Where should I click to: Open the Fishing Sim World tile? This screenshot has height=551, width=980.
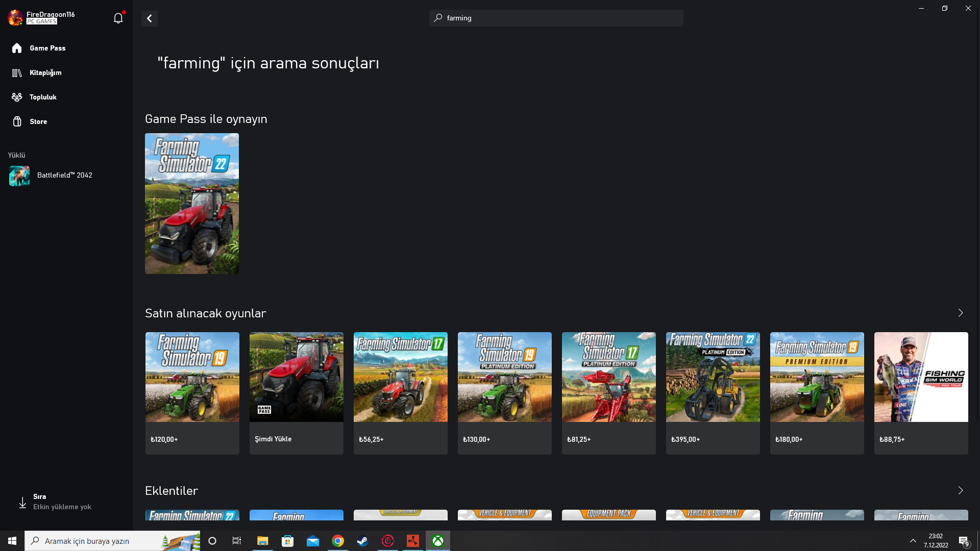click(x=921, y=393)
